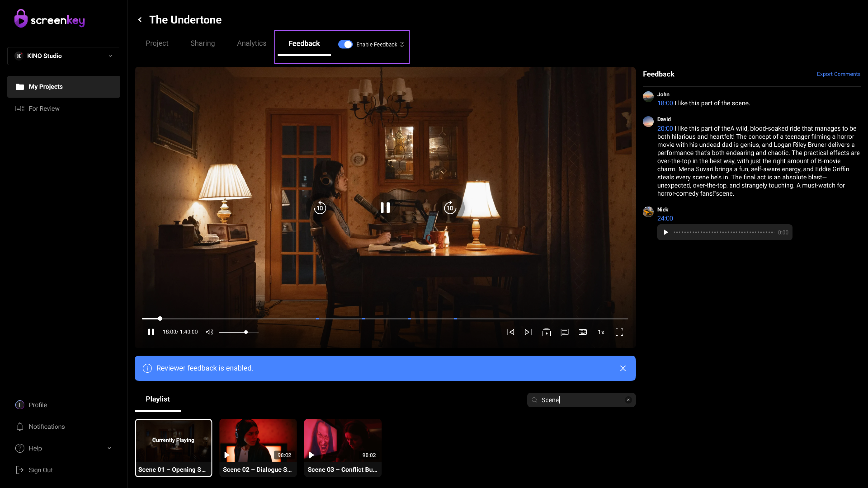
Task: Disable the Enable Feedback toggle
Action: 345,44
